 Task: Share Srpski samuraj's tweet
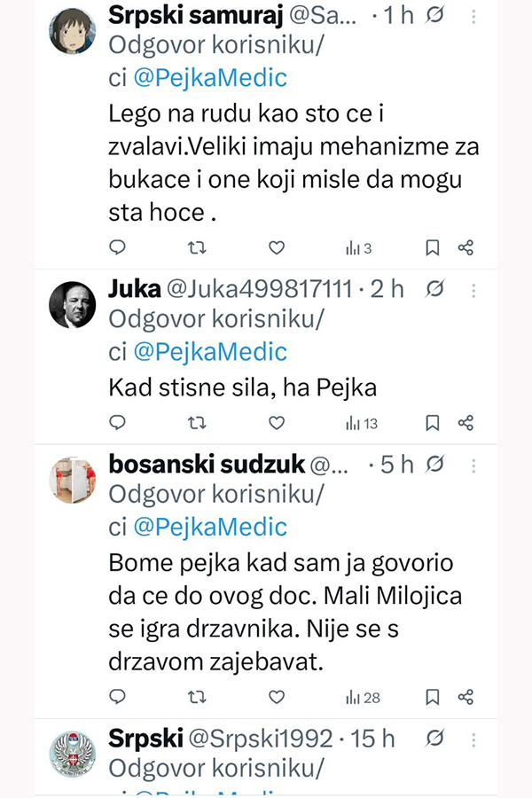click(x=465, y=248)
